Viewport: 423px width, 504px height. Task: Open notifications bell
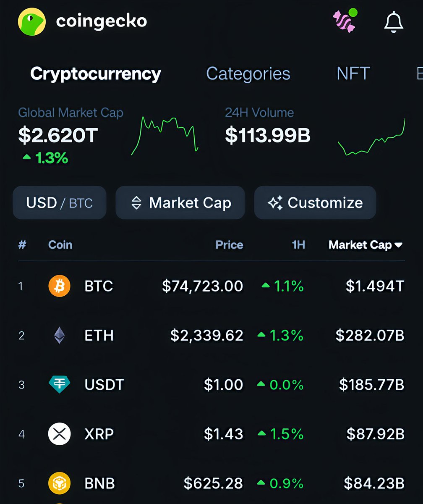394,22
